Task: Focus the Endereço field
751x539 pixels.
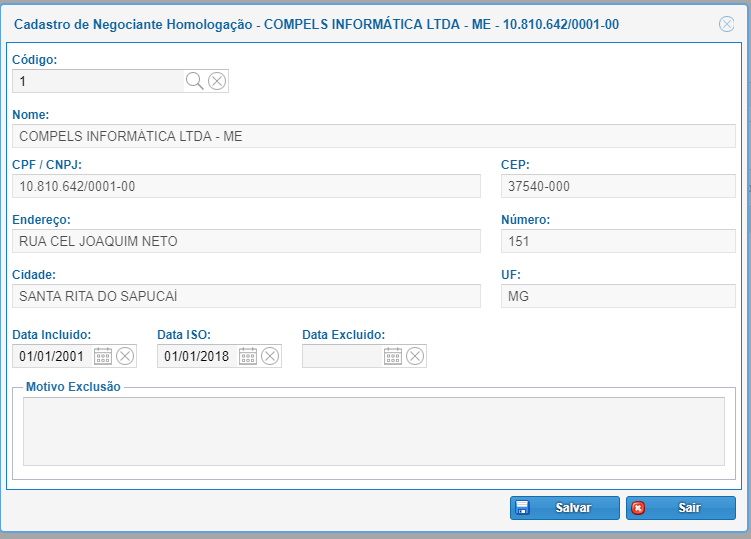Action: point(246,241)
